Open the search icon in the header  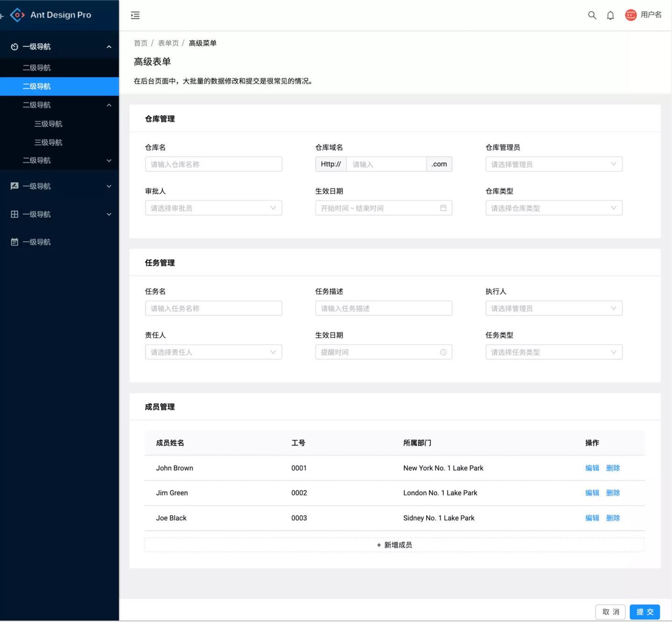(x=592, y=15)
